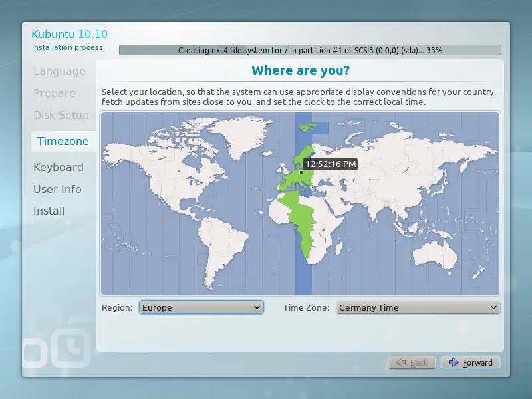
Task: Select the Install step in sidebar
Action: coord(49,211)
